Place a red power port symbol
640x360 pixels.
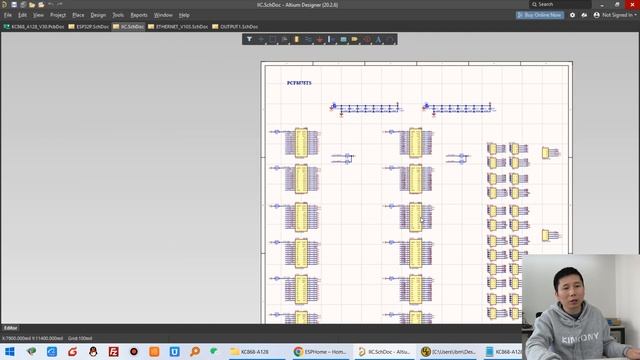tap(320, 40)
